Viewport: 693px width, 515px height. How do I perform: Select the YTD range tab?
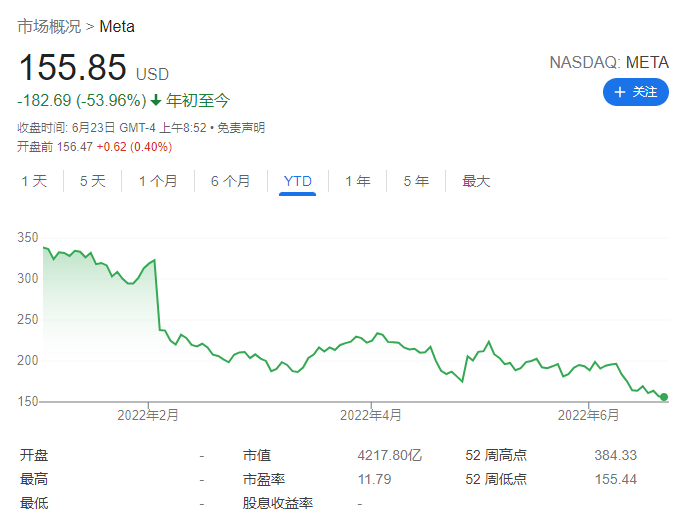point(297,181)
